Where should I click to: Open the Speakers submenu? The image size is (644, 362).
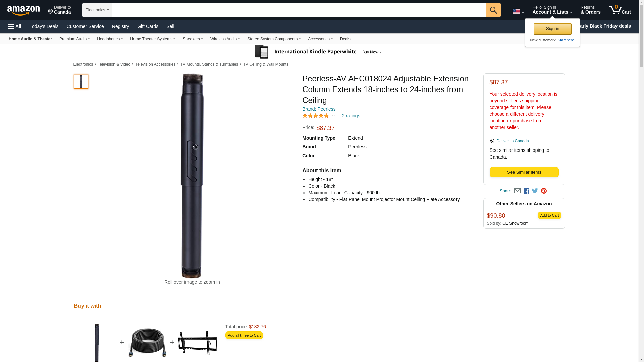[193, 39]
